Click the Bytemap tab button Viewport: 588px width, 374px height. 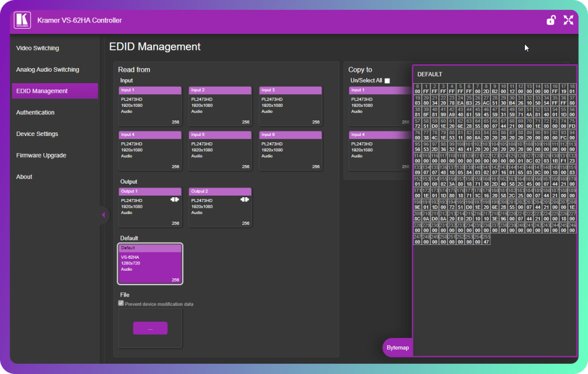397,348
